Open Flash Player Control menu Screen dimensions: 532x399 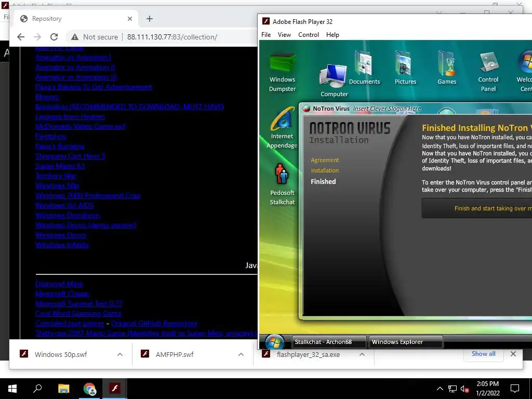tap(309, 35)
